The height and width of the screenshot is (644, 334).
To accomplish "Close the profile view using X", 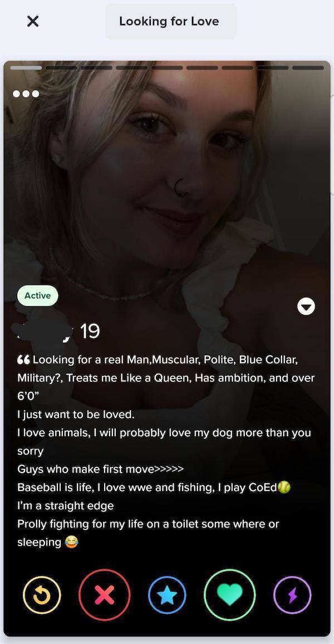I will click(x=32, y=21).
